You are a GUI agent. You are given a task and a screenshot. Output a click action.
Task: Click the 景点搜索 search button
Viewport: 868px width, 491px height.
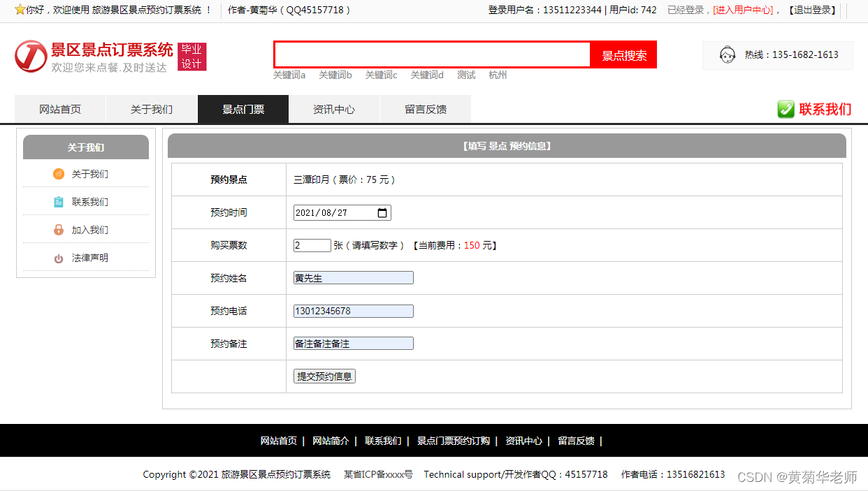624,55
